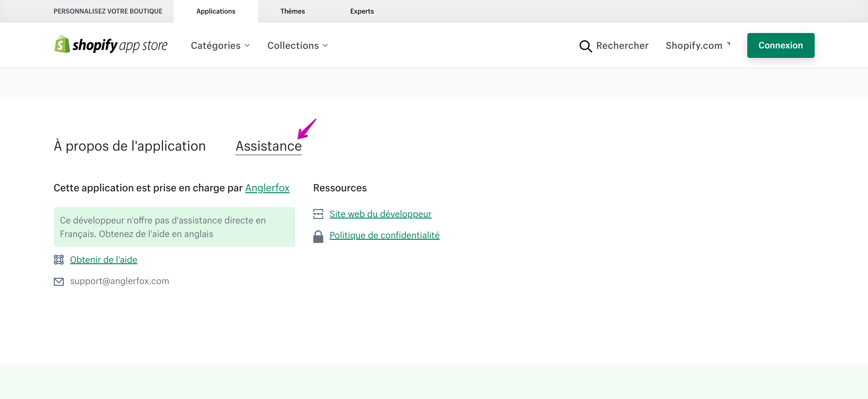Expand the Collections dropdown
This screenshot has width=868, height=399.
point(297,46)
